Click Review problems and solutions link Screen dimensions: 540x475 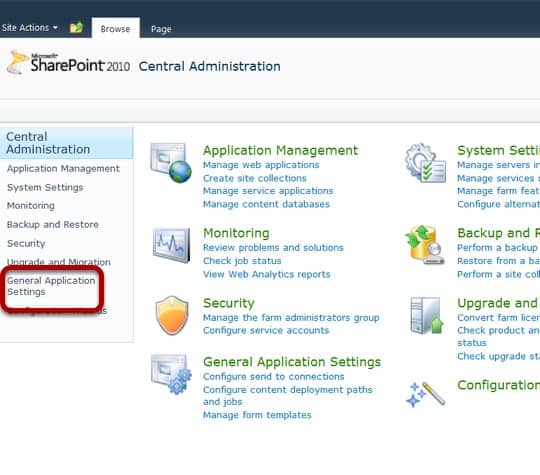coord(273,248)
